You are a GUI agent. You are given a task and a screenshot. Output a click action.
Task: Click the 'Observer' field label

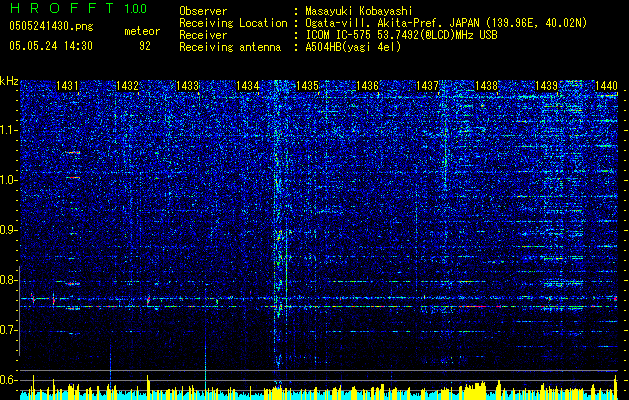point(203,11)
